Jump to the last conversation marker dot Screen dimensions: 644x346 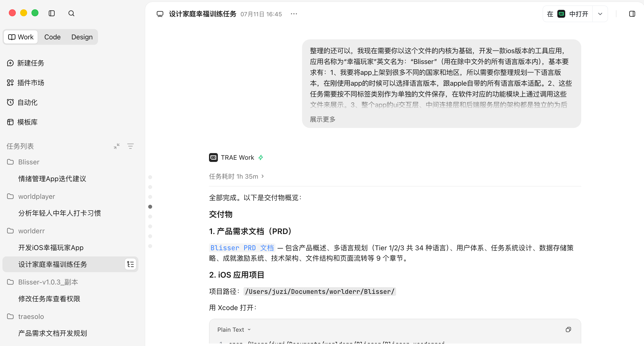point(150,246)
